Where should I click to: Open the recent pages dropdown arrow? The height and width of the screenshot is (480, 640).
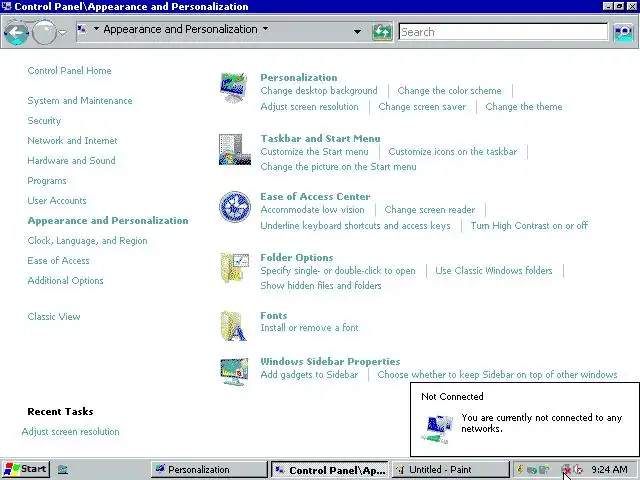pyautogui.click(x=62, y=32)
